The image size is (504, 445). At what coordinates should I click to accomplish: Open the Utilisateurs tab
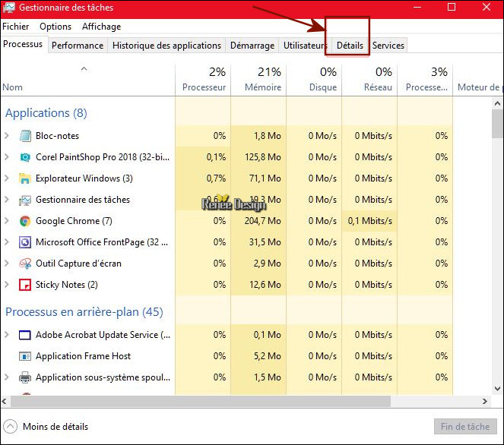pos(304,46)
